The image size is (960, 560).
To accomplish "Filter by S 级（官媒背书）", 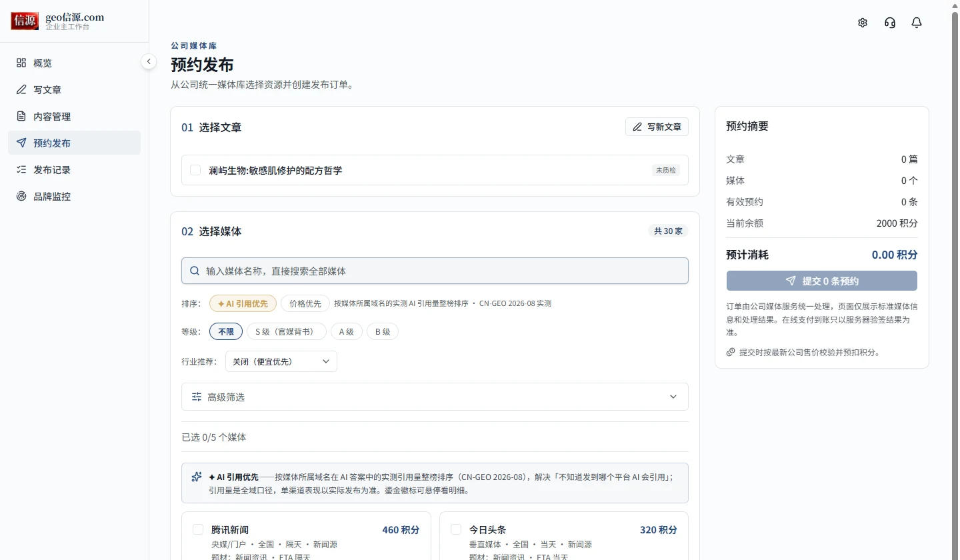I will (x=287, y=331).
